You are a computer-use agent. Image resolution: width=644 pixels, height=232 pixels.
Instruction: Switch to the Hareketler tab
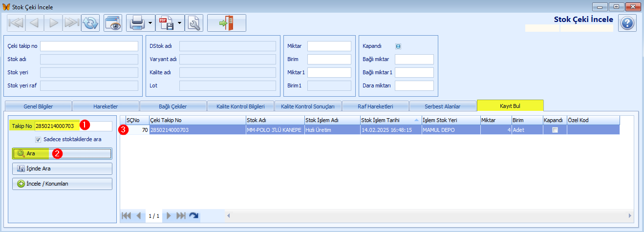[x=106, y=106]
